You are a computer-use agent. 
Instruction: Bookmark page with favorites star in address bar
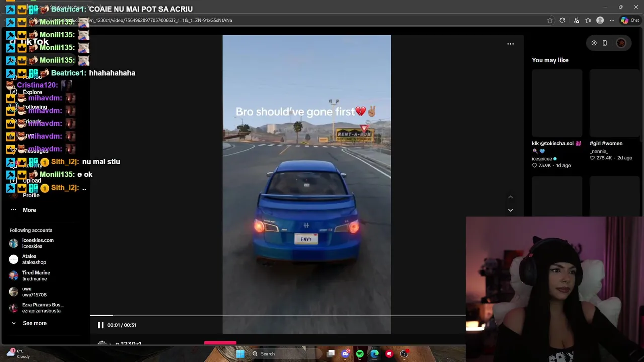coord(550,20)
